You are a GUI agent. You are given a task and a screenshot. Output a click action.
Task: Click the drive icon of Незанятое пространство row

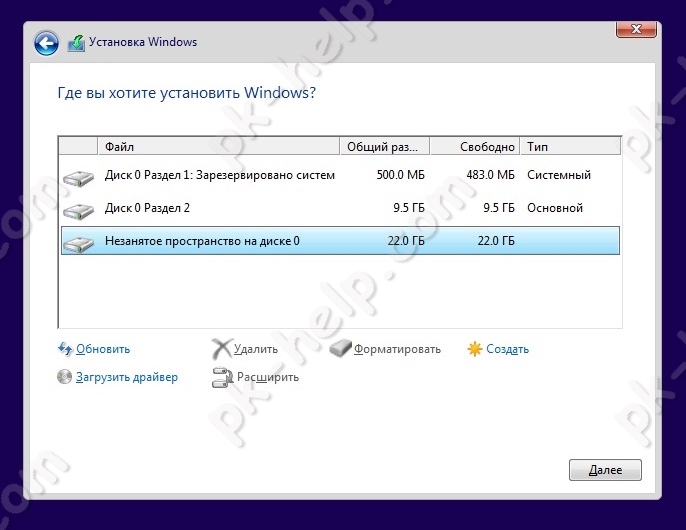[x=78, y=244]
